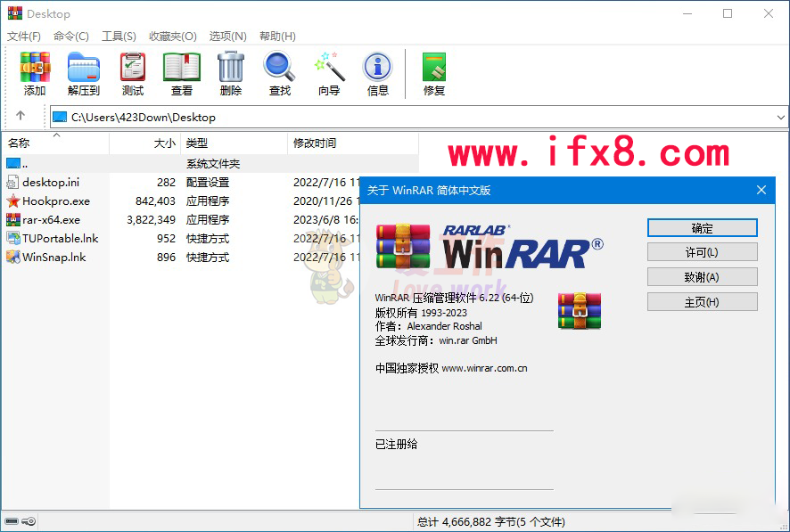The image size is (790, 532).
Task: Select the TUPortable.lnk file name
Action: 61,238
